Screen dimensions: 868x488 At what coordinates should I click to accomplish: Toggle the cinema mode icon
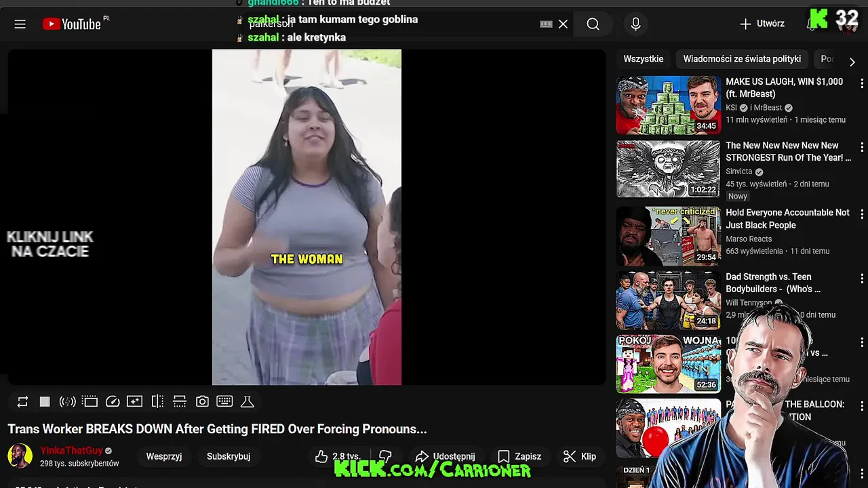(x=90, y=401)
